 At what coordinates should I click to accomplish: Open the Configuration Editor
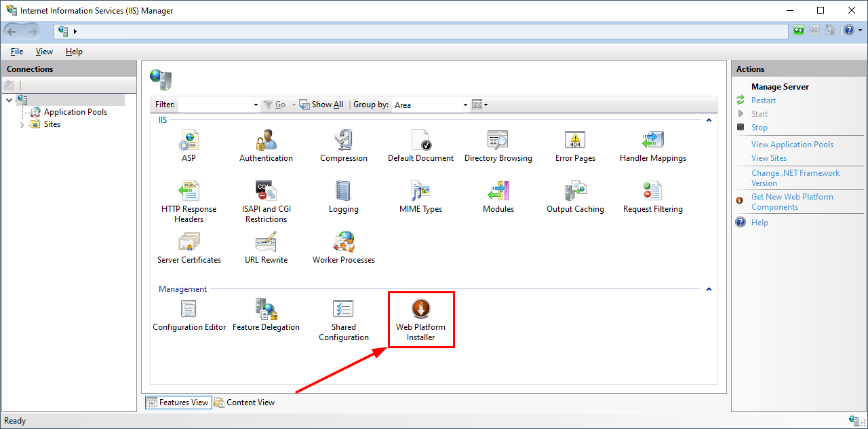coord(189,316)
